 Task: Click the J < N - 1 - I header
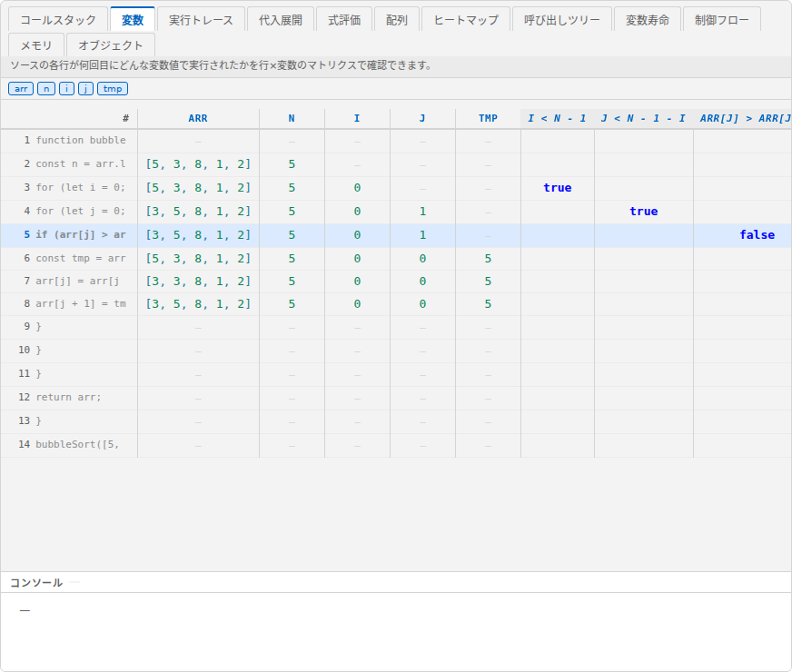(643, 118)
